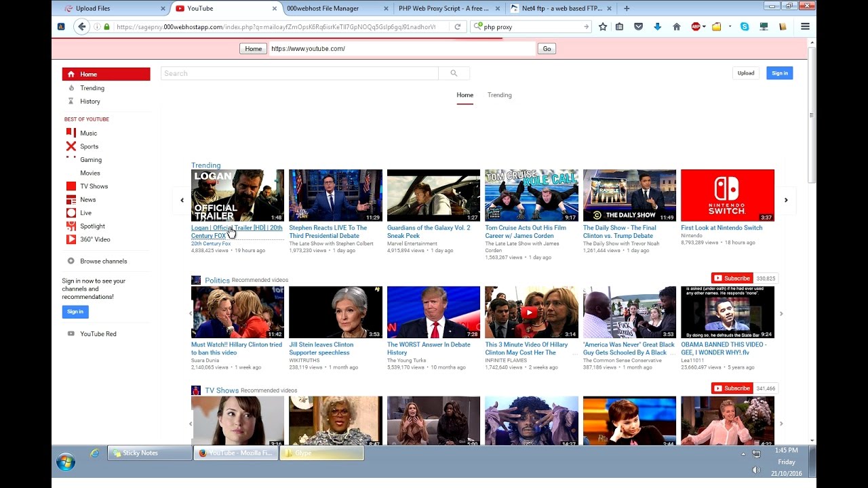Screen dimensions: 868x488
Task: Click the Skype toolbar icon
Action: (x=745, y=27)
